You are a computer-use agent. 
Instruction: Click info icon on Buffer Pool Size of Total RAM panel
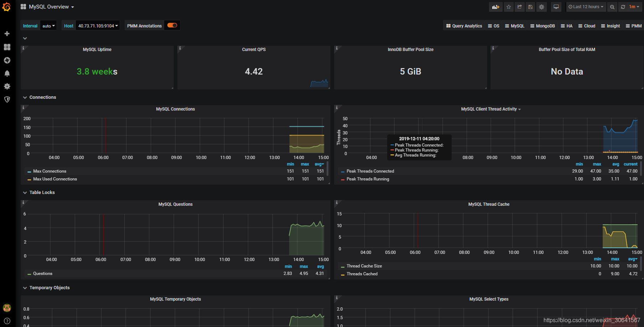493,48
